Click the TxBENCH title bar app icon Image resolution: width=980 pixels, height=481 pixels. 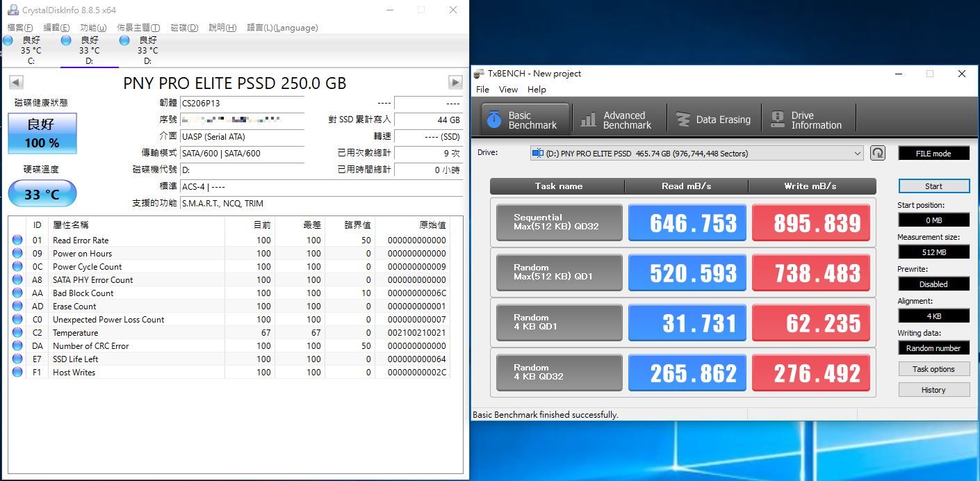tap(479, 74)
